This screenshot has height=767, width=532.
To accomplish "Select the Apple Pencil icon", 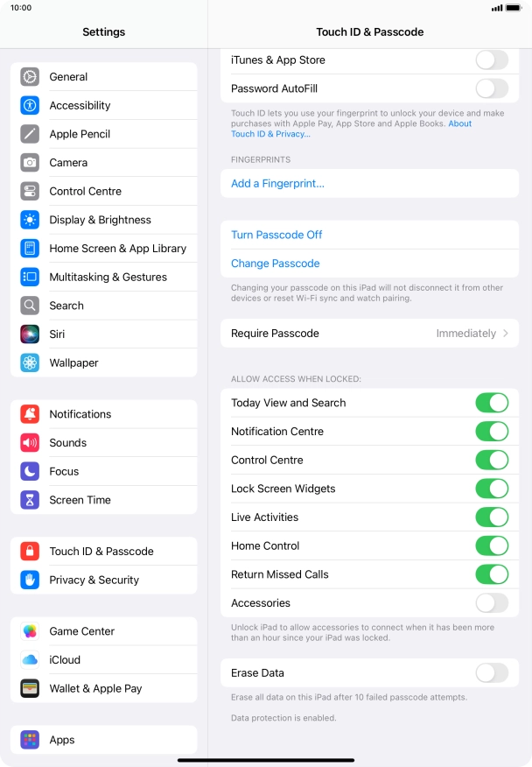I will click(30, 134).
